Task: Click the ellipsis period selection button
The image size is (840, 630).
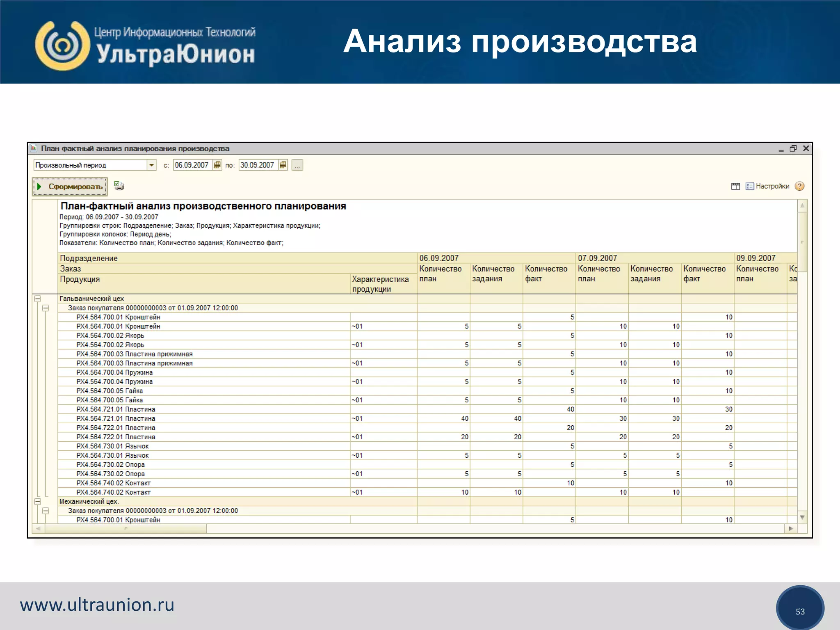Action: (297, 165)
